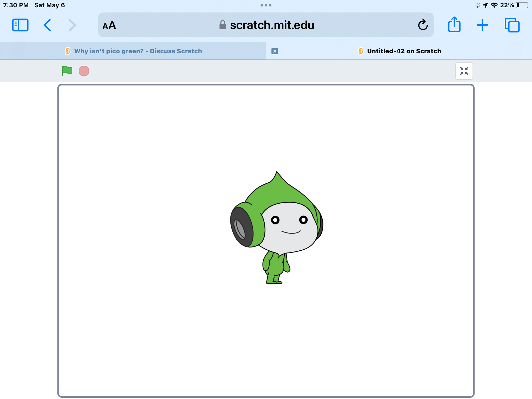This screenshot has height=399, width=532.
Task: Close the 'Why isn't pico green?' tab
Action: point(275,51)
